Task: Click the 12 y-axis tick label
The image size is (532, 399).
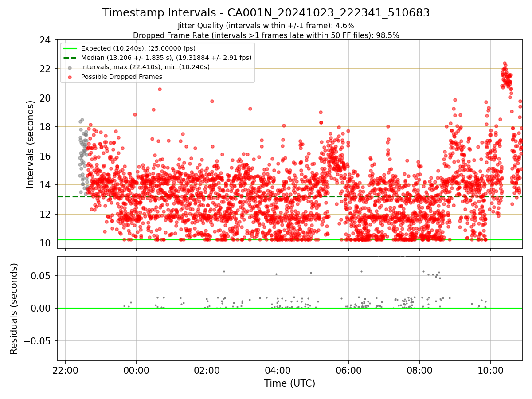Action: [x=45, y=214]
